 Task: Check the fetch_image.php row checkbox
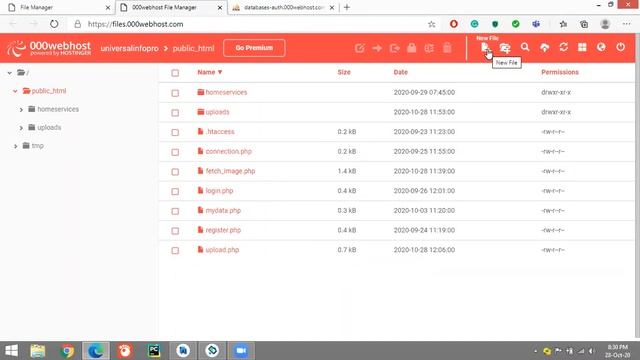(x=175, y=172)
